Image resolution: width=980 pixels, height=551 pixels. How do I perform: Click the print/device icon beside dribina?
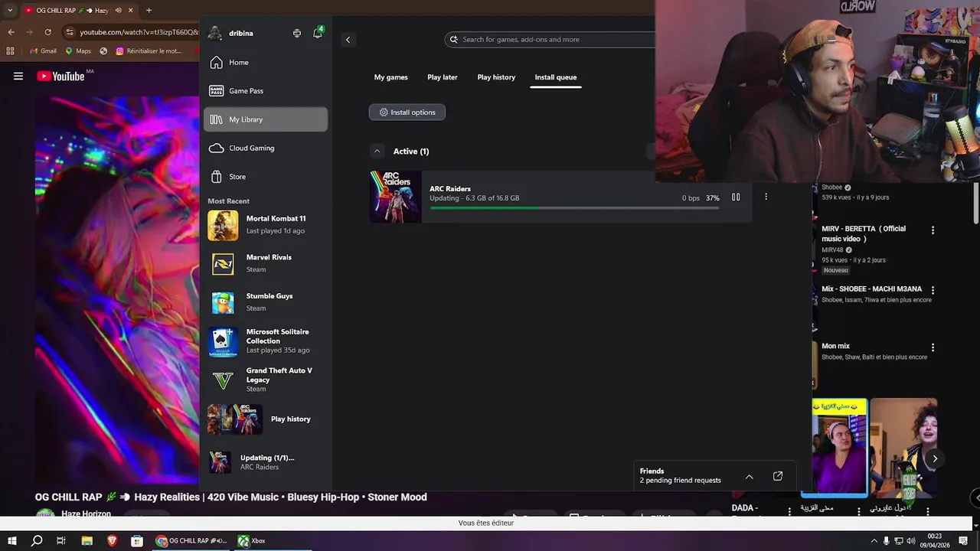tap(297, 33)
